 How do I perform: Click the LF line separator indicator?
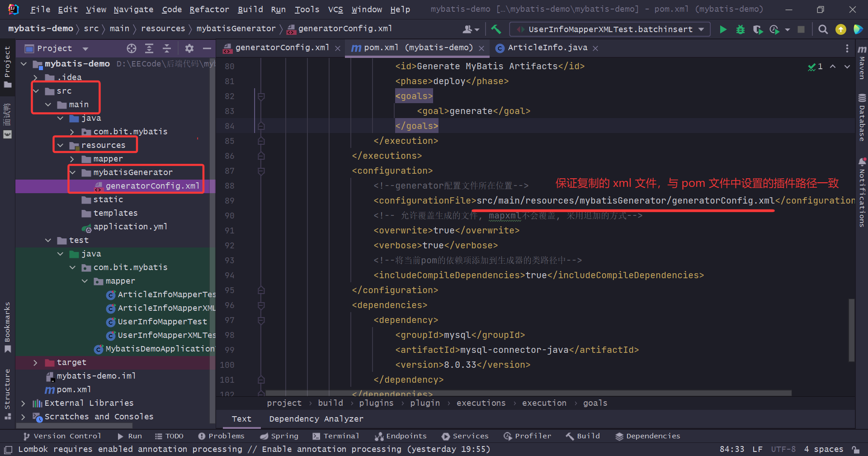(757, 449)
